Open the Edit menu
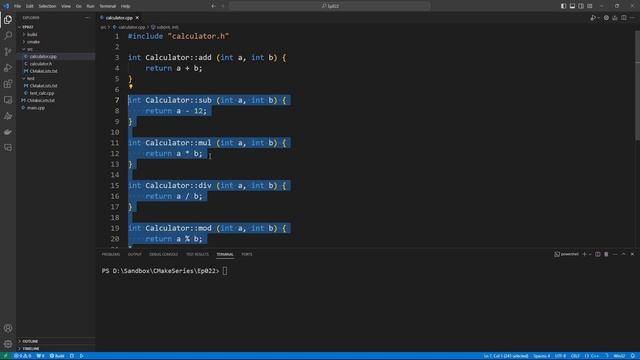 30,6
